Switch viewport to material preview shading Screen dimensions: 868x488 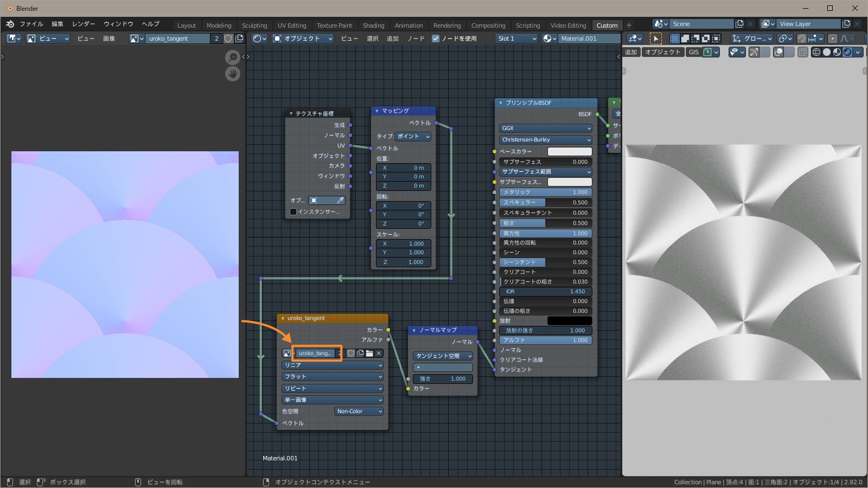coord(837,52)
